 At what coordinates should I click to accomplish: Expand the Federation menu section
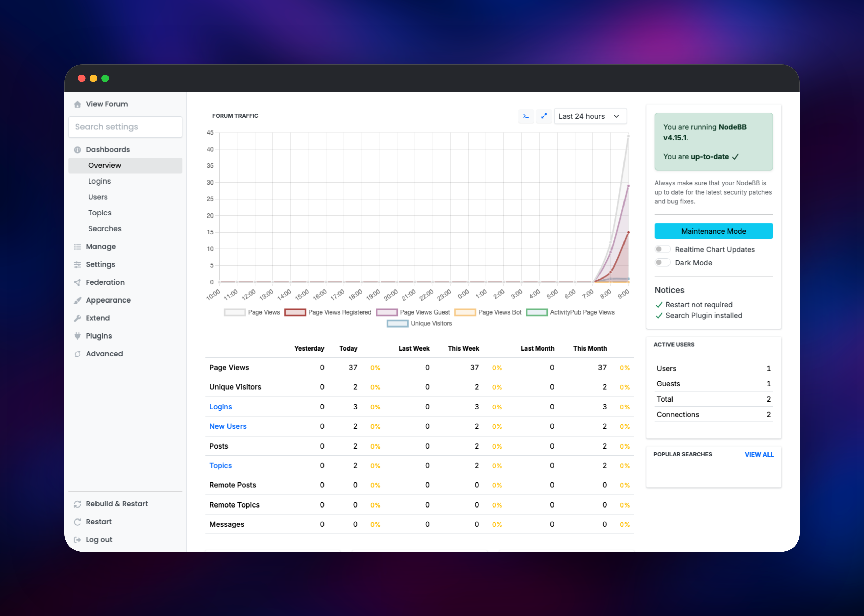[125, 283]
